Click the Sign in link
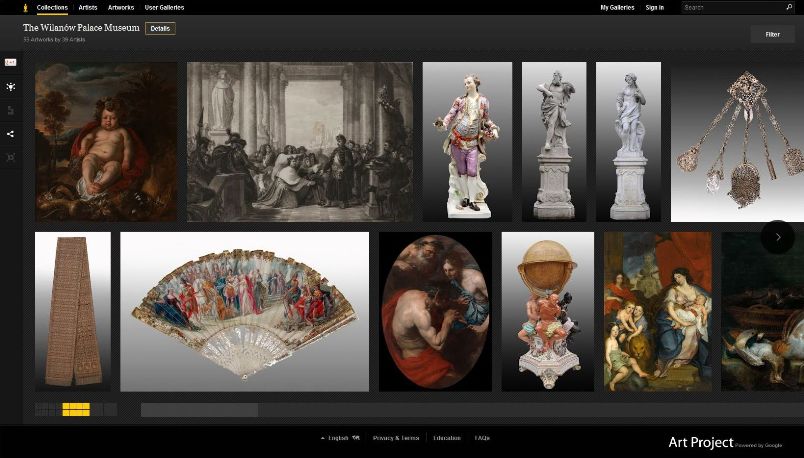 [655, 7]
